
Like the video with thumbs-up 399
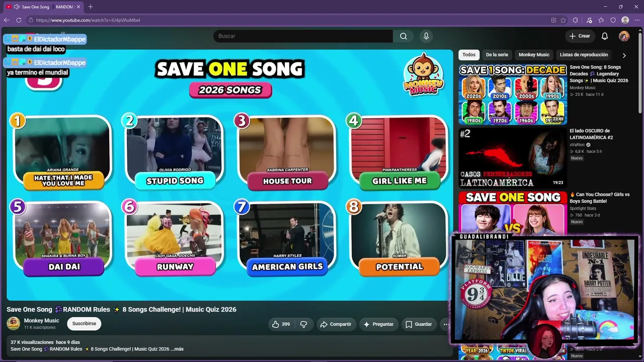pos(281,324)
